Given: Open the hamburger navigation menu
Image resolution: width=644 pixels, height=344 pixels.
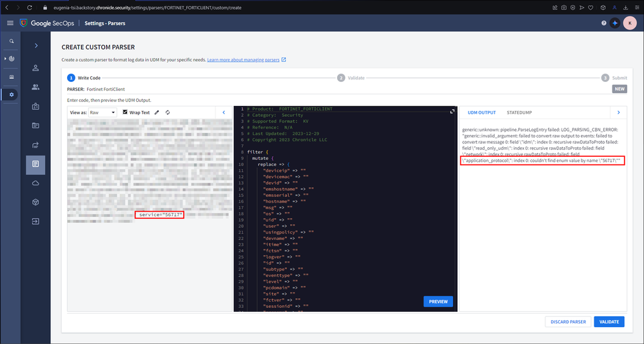Looking at the screenshot, I should point(10,23).
